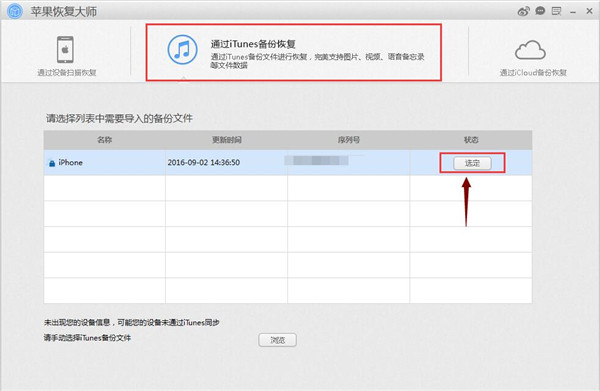Screen dimensions: 600x391
Task: Click the 名称 column header
Action: click(104, 140)
